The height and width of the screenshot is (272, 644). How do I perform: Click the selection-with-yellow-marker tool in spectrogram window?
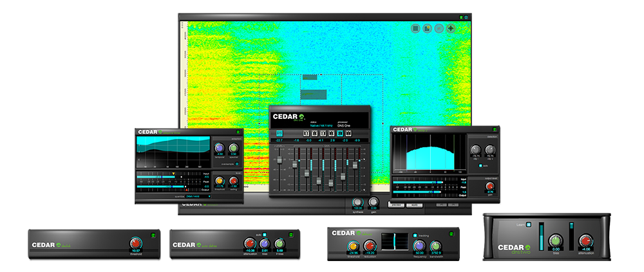427,28
